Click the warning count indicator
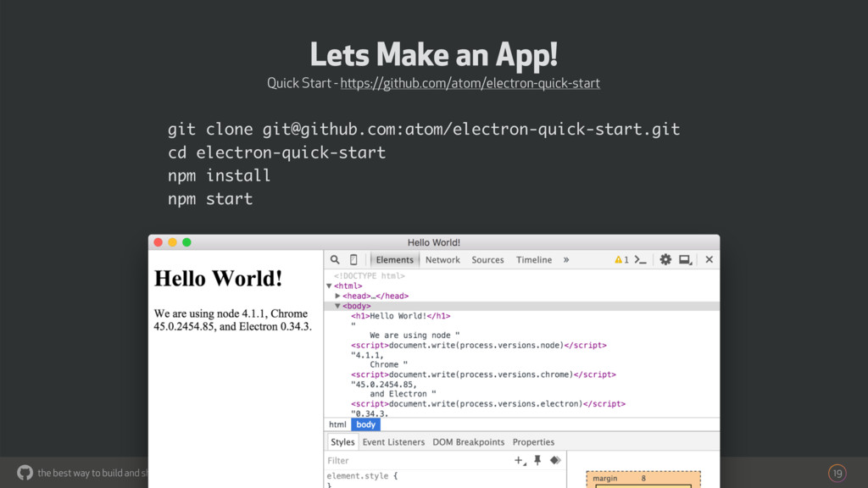Screen dimensions: 868x488 [x=621, y=259]
